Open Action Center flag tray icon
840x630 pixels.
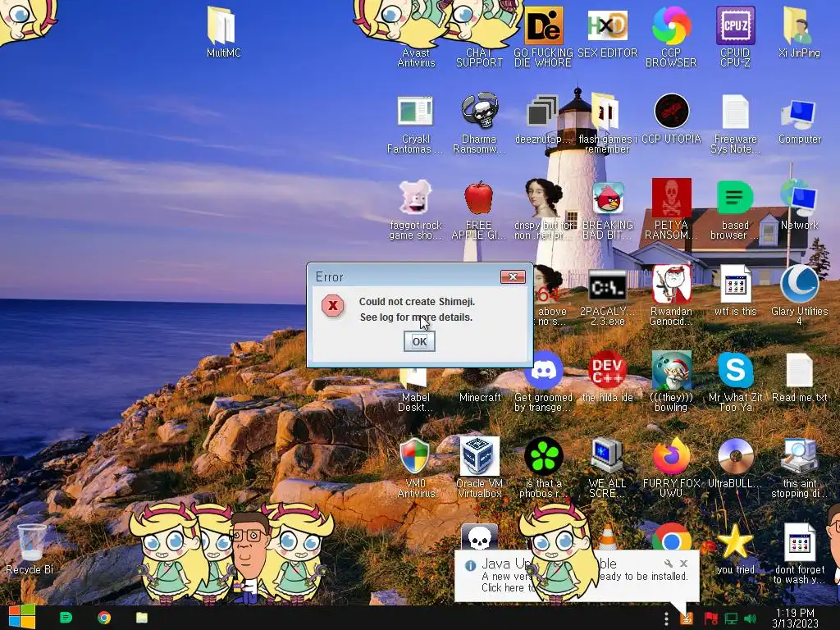(711, 619)
